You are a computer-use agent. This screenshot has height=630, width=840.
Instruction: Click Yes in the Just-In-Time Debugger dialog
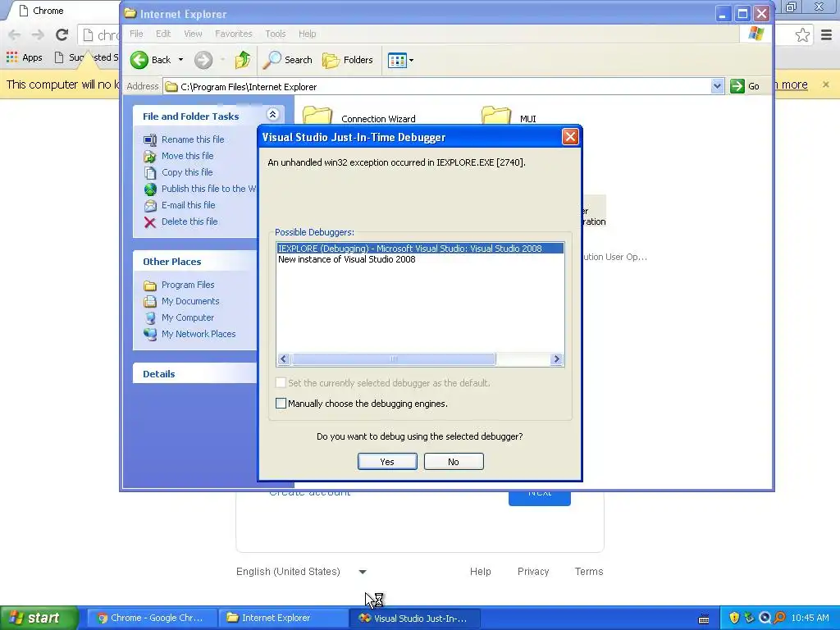[x=387, y=462]
